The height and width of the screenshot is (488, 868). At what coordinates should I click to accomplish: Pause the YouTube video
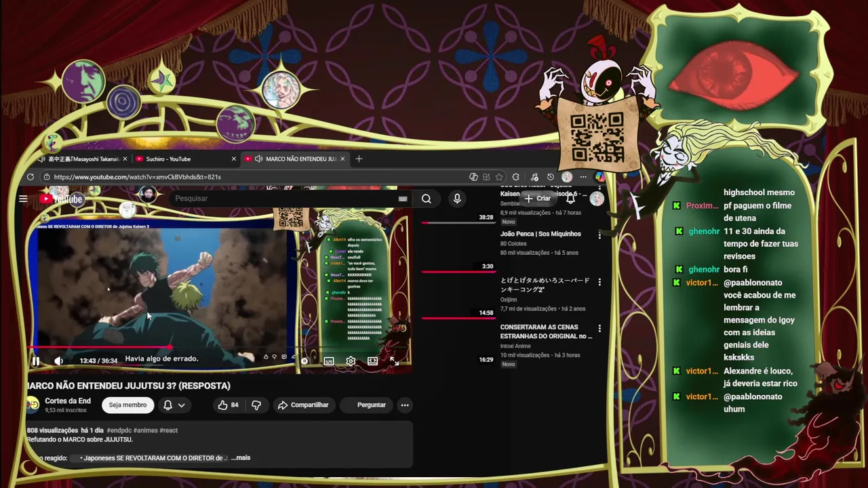click(35, 361)
